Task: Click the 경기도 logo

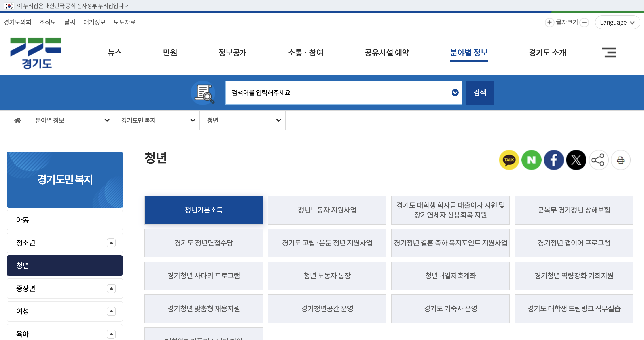Action: point(36,53)
